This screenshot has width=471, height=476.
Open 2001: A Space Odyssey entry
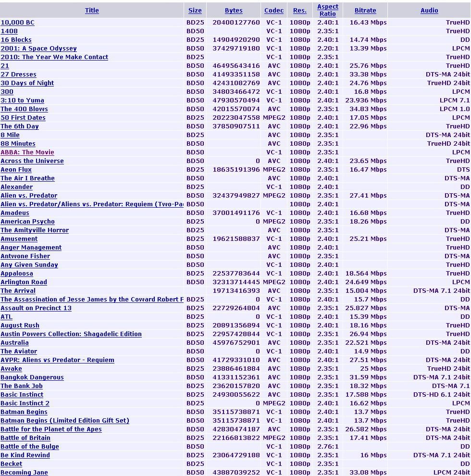[38, 49]
